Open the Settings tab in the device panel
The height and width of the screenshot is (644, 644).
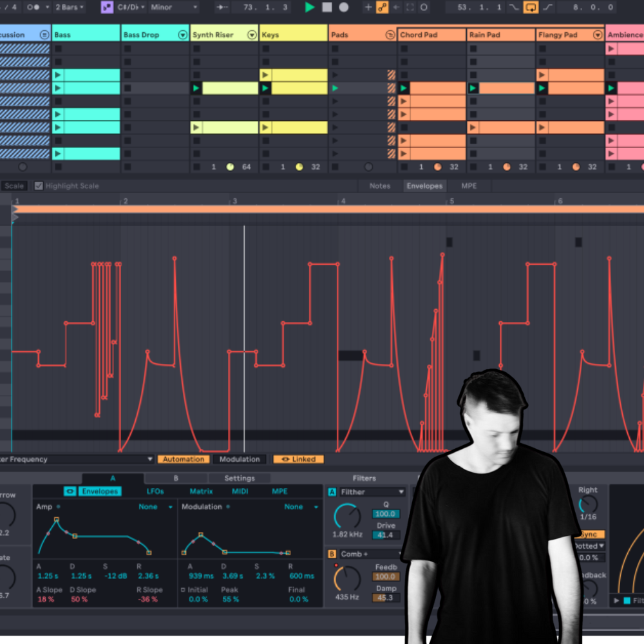[x=240, y=478]
